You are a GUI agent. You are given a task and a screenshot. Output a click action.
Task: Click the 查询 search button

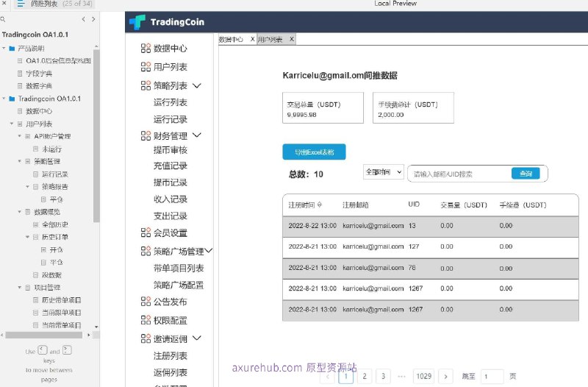[x=526, y=174]
